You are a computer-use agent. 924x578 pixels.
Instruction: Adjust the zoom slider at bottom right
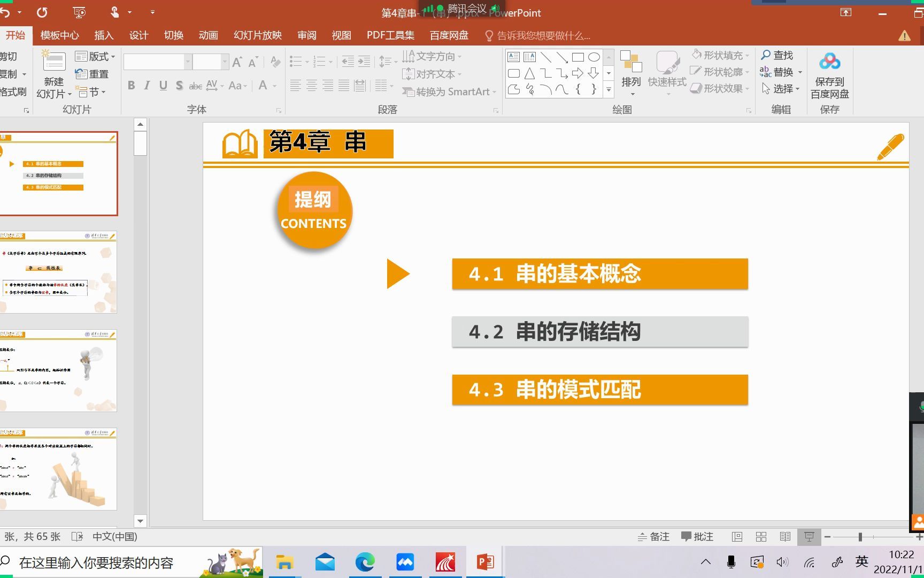[x=860, y=536]
